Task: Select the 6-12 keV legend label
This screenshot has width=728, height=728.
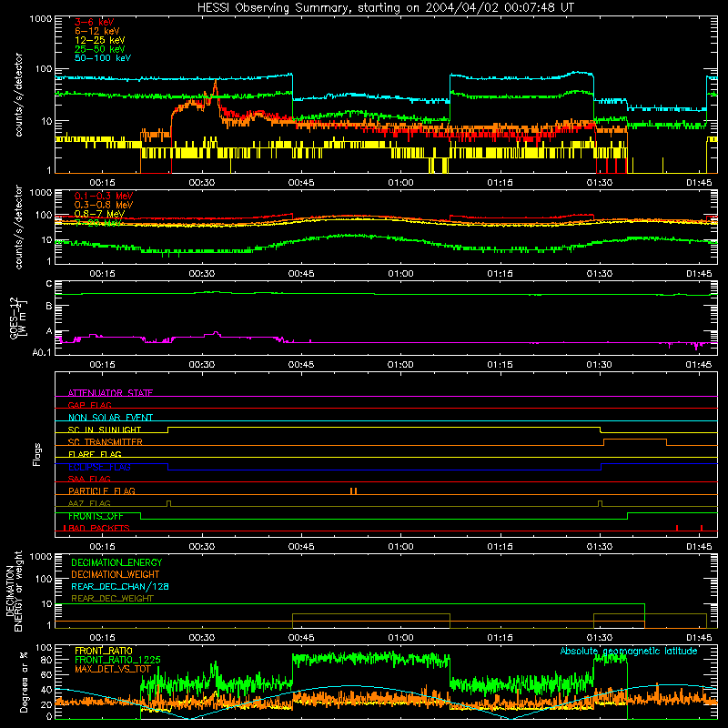Action: click(97, 31)
